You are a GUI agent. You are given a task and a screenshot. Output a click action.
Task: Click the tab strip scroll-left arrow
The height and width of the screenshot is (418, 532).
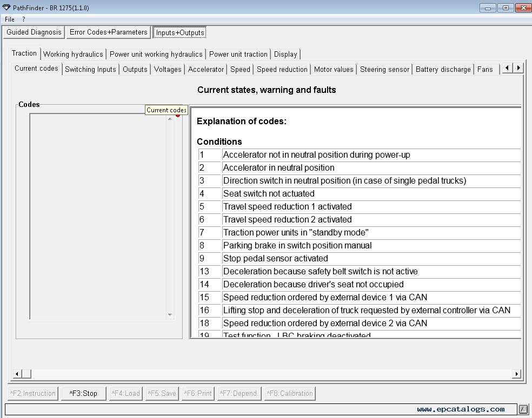coord(507,68)
